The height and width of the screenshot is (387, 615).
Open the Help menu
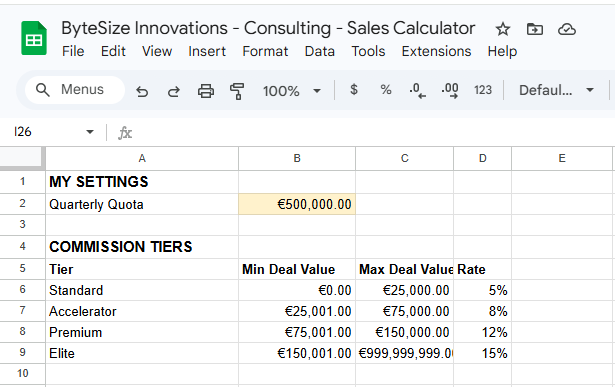[502, 51]
